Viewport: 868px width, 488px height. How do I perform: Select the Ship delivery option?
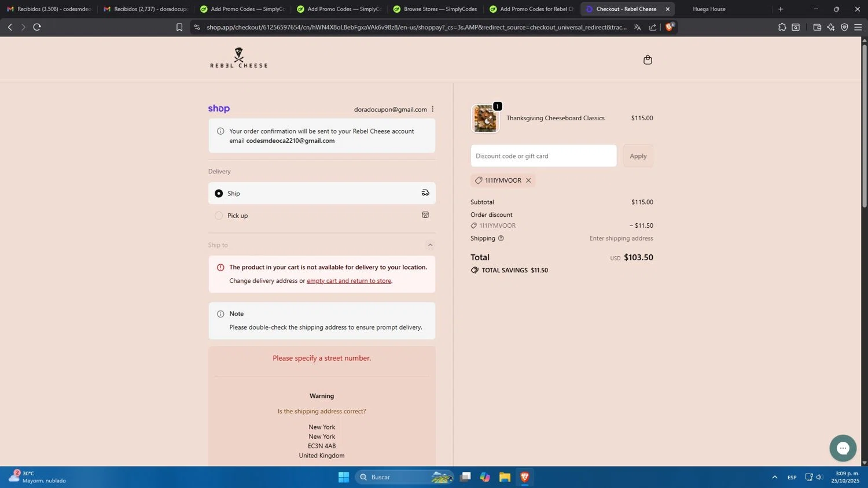click(x=322, y=193)
